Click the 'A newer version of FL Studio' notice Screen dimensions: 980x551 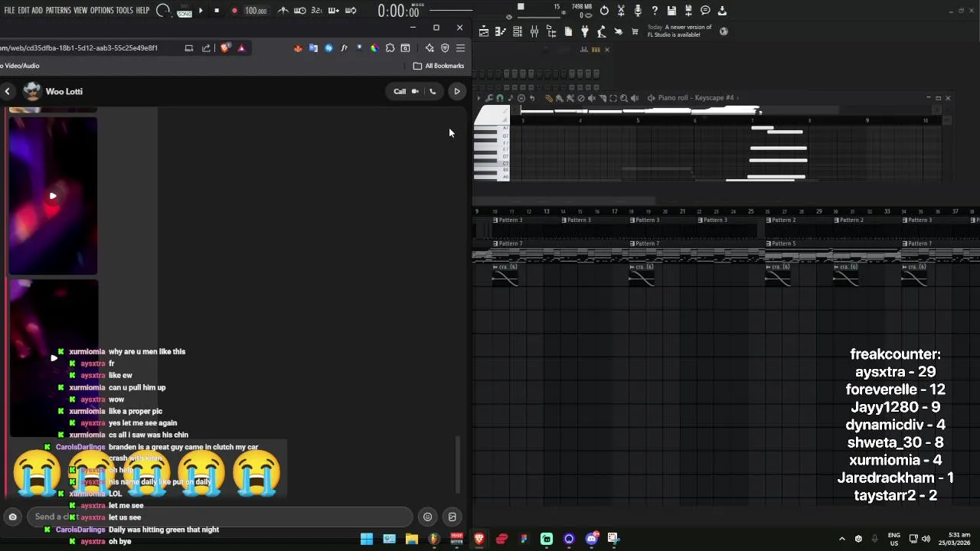point(679,31)
